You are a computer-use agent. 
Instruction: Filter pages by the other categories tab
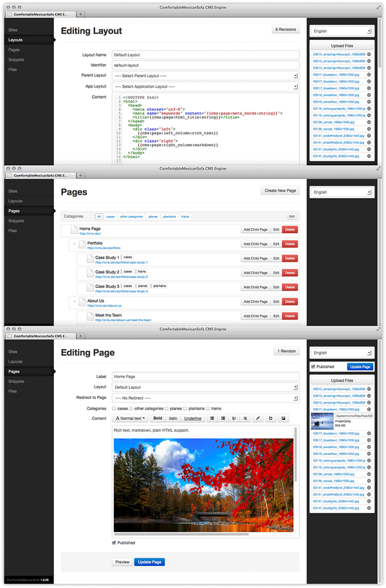coord(131,217)
